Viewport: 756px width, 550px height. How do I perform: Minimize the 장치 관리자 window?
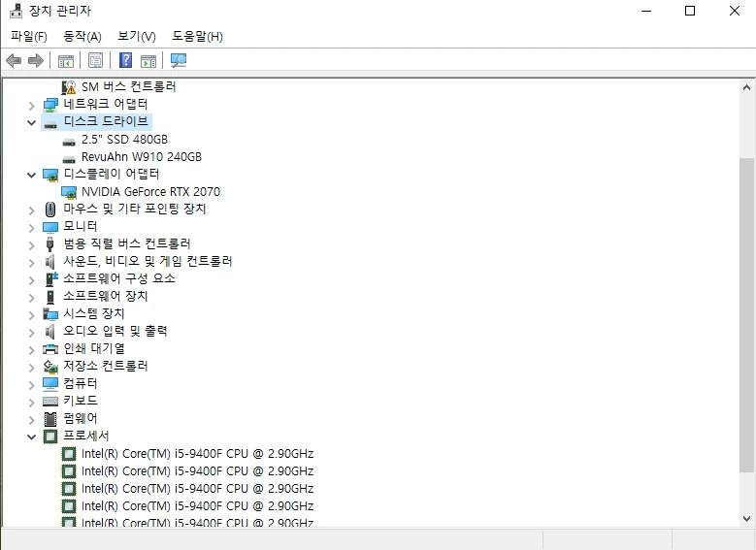click(x=646, y=11)
